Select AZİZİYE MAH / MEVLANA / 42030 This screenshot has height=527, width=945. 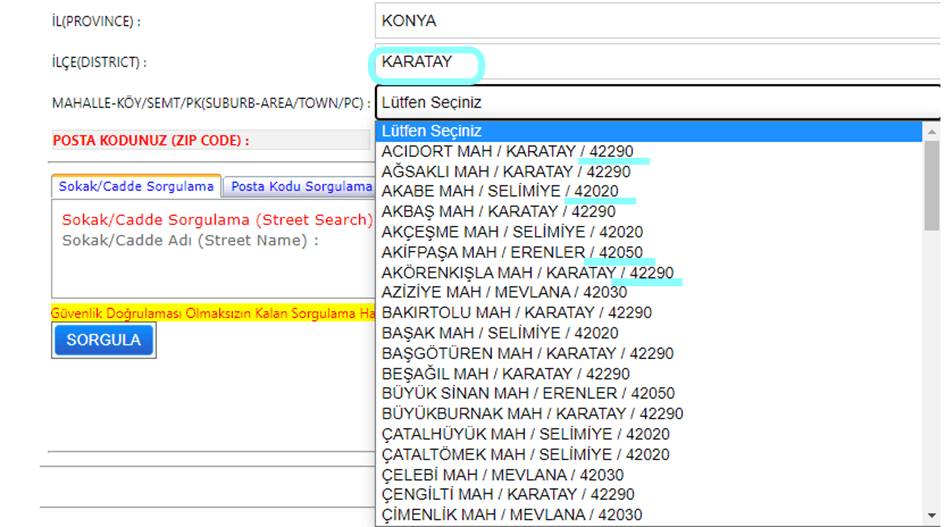tap(504, 293)
